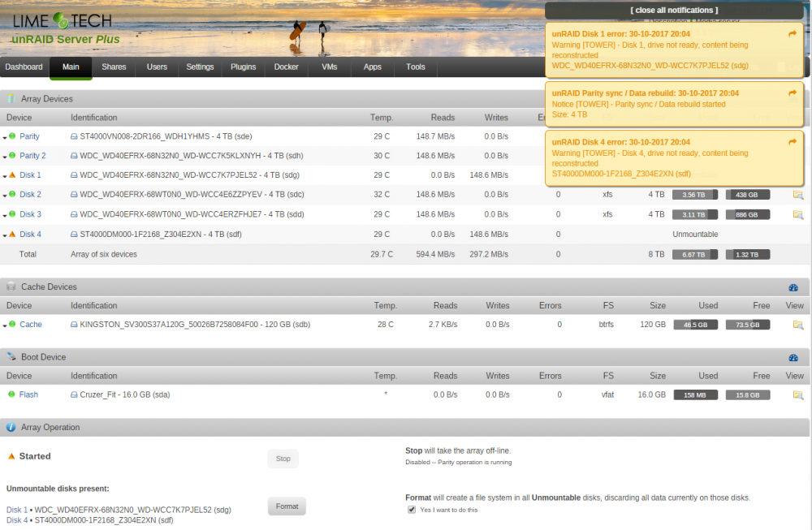The height and width of the screenshot is (530, 812).
Task: Open the Plugins tab
Action: point(243,67)
